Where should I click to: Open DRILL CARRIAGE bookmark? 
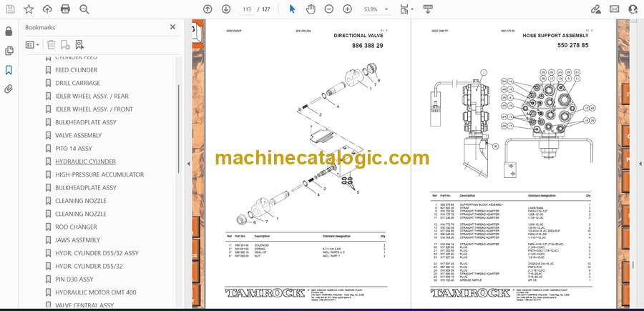tap(77, 83)
